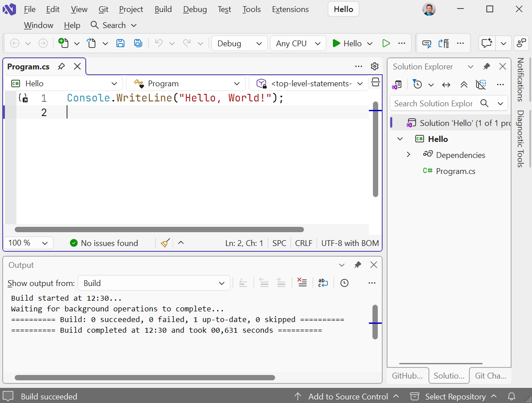532x403 pixels.
Task: Toggle word wrap in Output panel
Action: tap(323, 282)
